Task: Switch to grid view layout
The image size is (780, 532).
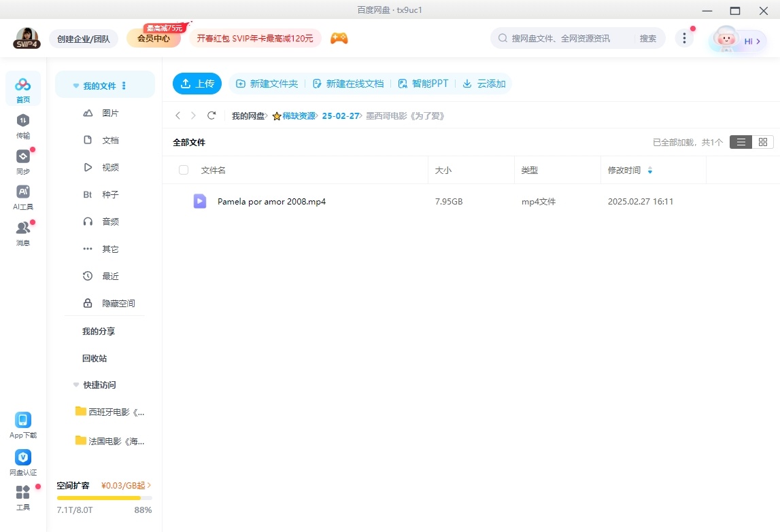Action: 762,142
